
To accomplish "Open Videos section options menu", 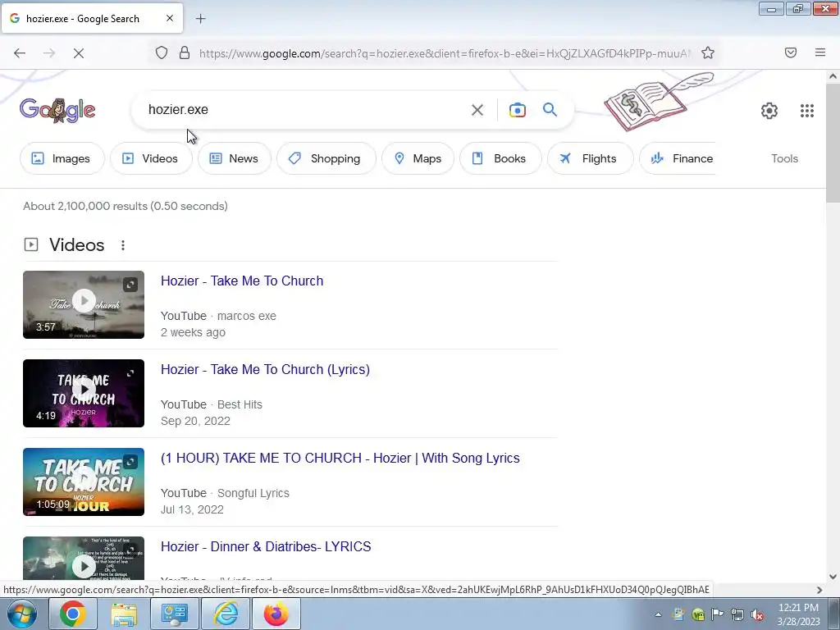I will [123, 245].
